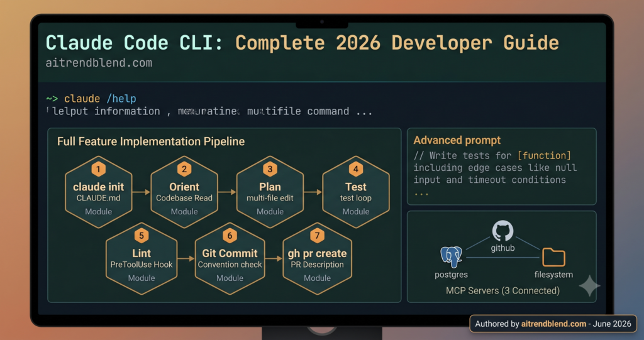
Task: Click the 'Codebase Read' text
Action: (184, 198)
